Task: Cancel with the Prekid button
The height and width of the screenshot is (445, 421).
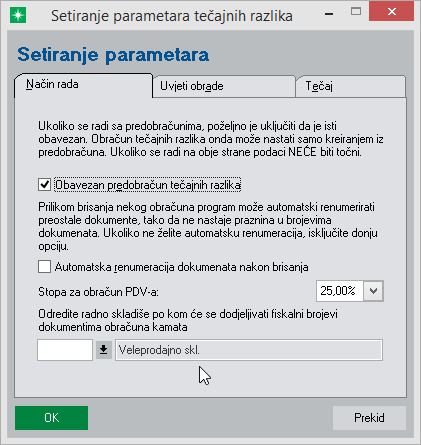Action: click(369, 418)
